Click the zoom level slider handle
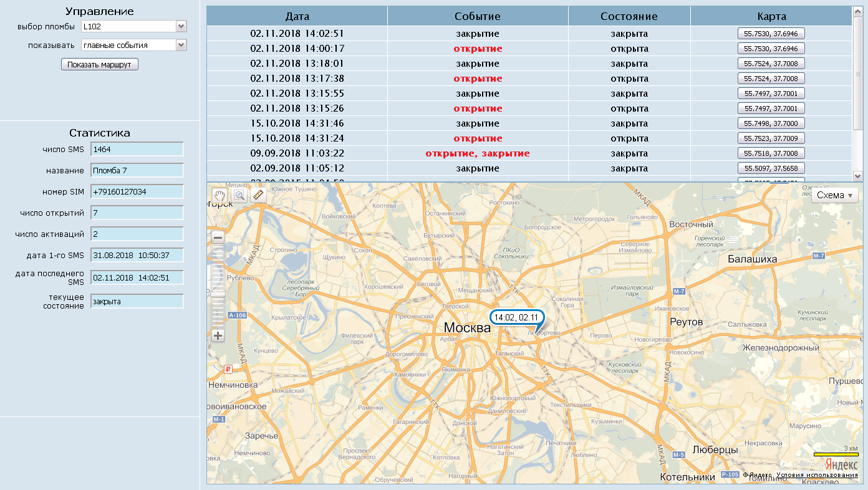Image resolution: width=868 pixels, height=490 pixels. click(218, 294)
